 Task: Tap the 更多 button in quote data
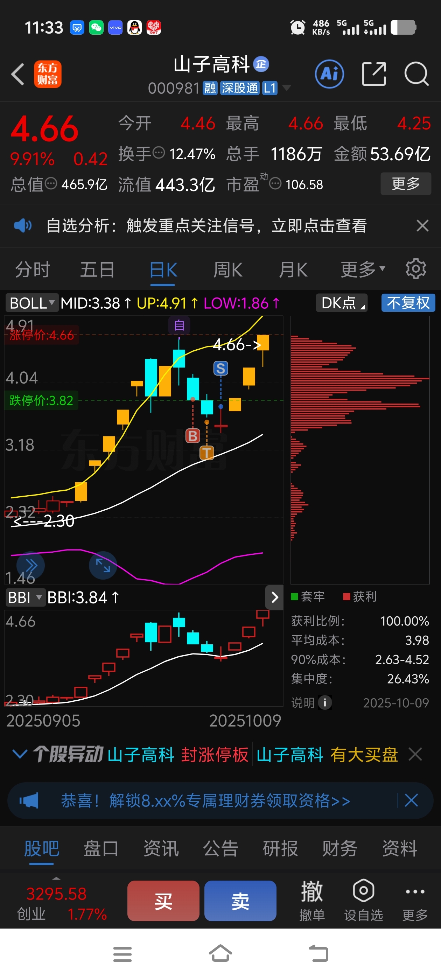pos(406,184)
